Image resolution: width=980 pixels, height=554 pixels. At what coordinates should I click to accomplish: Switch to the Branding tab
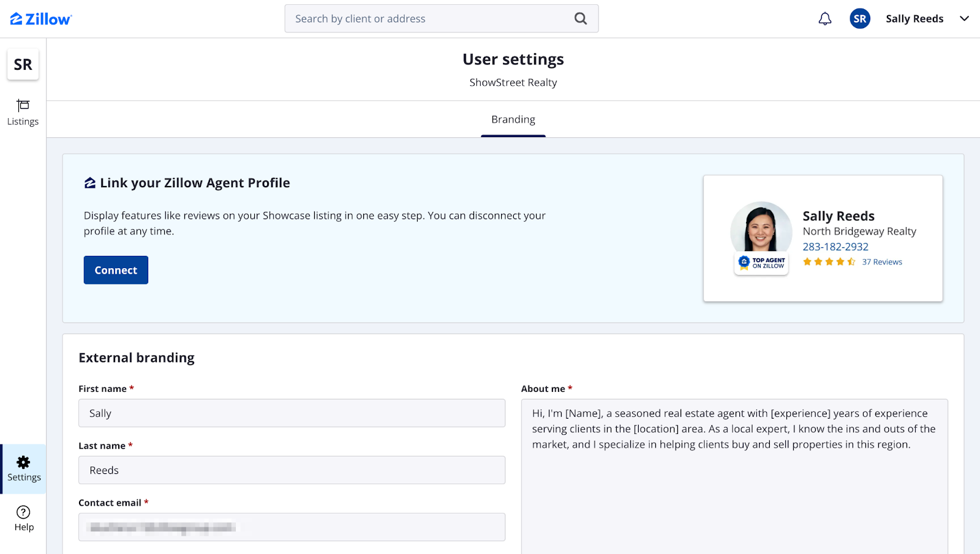point(513,119)
